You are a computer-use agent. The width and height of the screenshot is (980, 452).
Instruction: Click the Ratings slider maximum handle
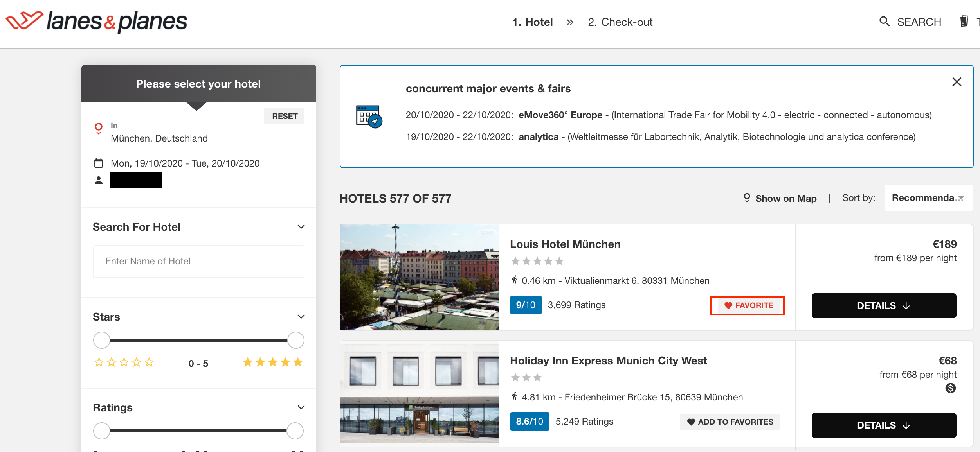295,431
